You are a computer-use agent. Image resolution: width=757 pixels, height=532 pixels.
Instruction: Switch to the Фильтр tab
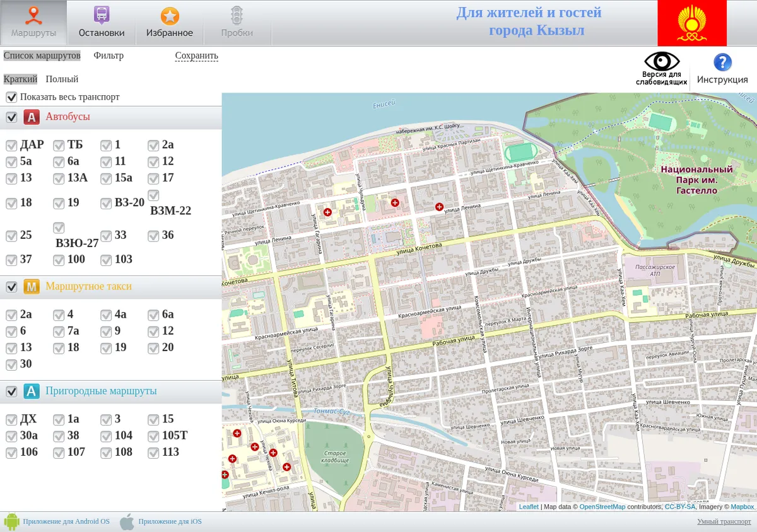[109, 55]
